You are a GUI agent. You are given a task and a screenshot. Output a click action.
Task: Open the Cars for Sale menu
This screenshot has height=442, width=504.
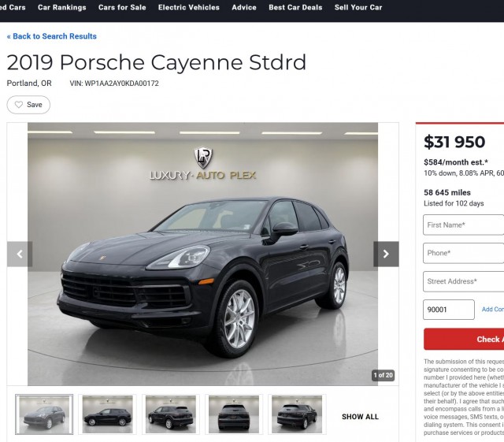pyautogui.click(x=122, y=7)
